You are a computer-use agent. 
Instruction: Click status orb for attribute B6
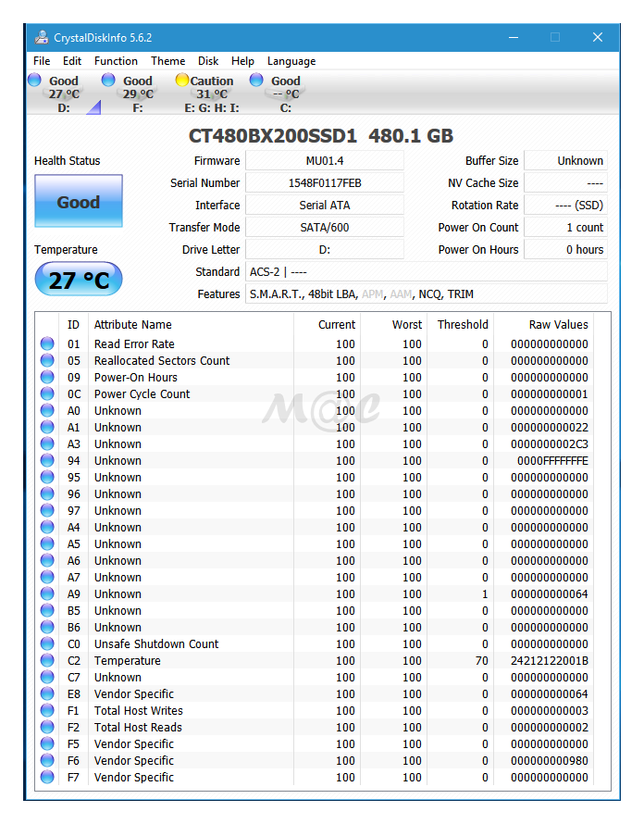click(x=47, y=627)
